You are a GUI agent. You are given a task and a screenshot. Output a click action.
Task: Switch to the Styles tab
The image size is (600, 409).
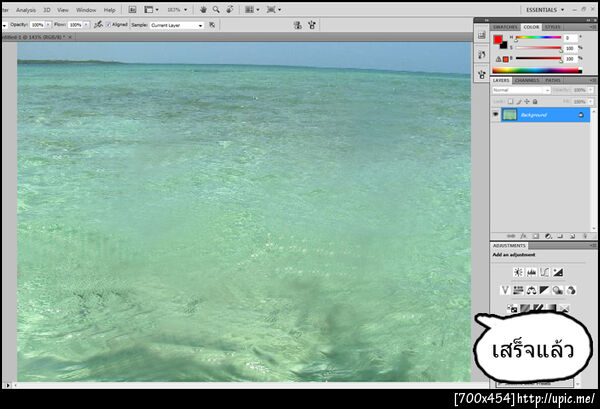pos(553,27)
